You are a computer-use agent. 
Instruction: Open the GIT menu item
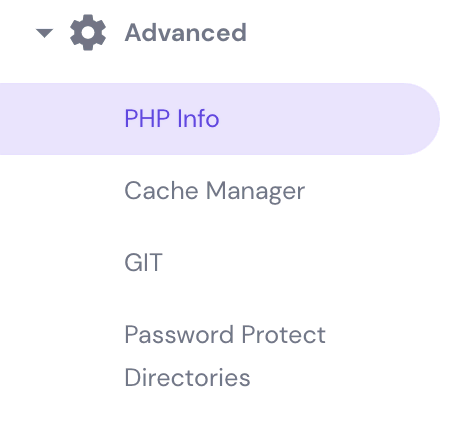143,263
